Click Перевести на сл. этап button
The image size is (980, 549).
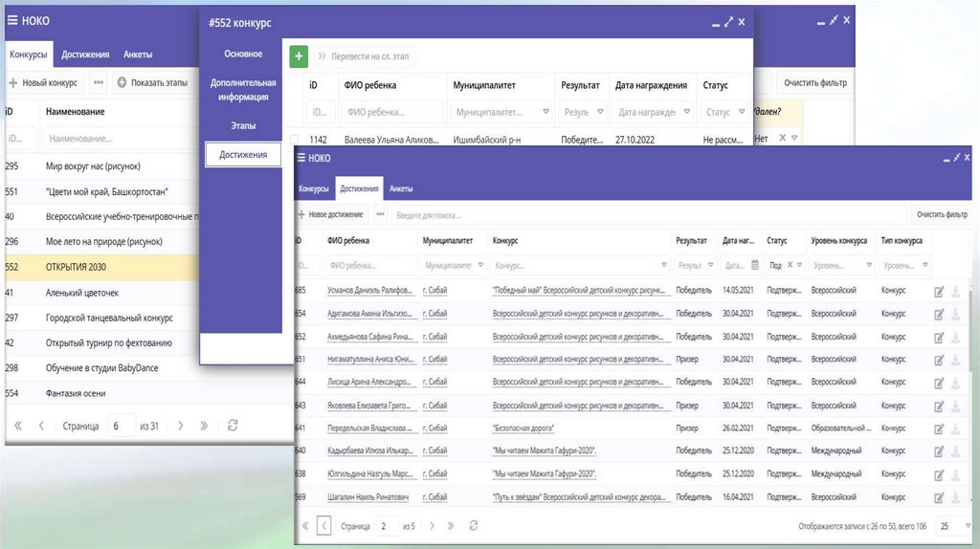[x=364, y=56]
